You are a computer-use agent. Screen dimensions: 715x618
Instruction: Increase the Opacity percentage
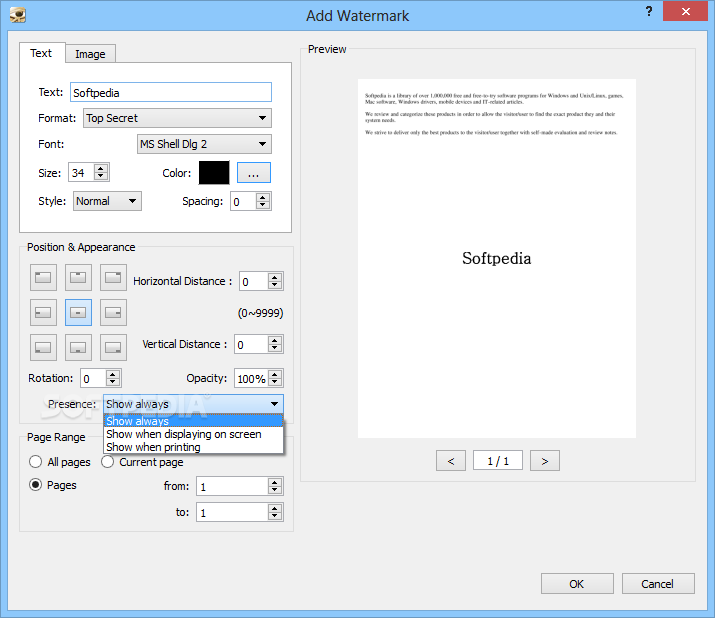(x=275, y=374)
